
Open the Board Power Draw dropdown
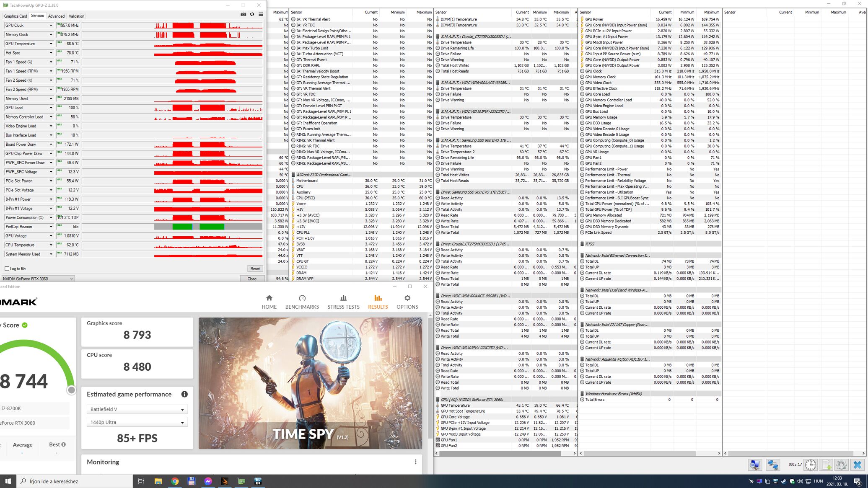click(x=51, y=144)
